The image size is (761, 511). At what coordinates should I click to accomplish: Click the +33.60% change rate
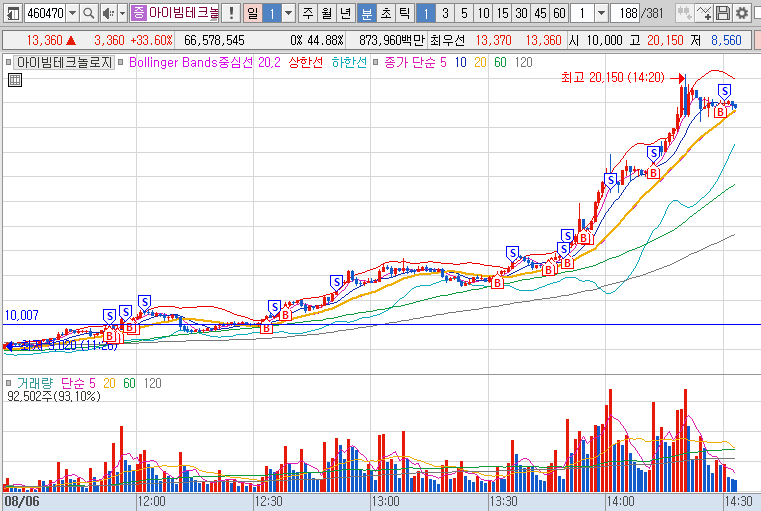[x=151, y=40]
